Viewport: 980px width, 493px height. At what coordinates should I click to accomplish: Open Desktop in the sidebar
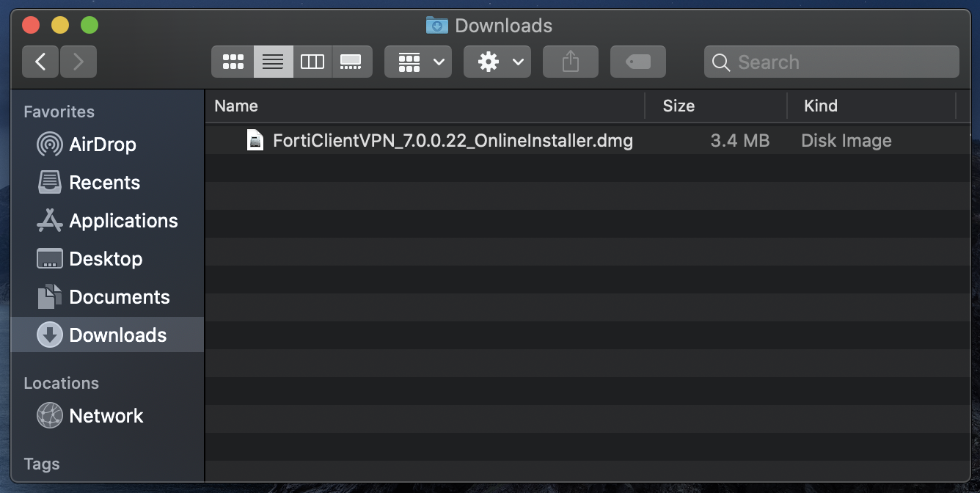coord(107,259)
